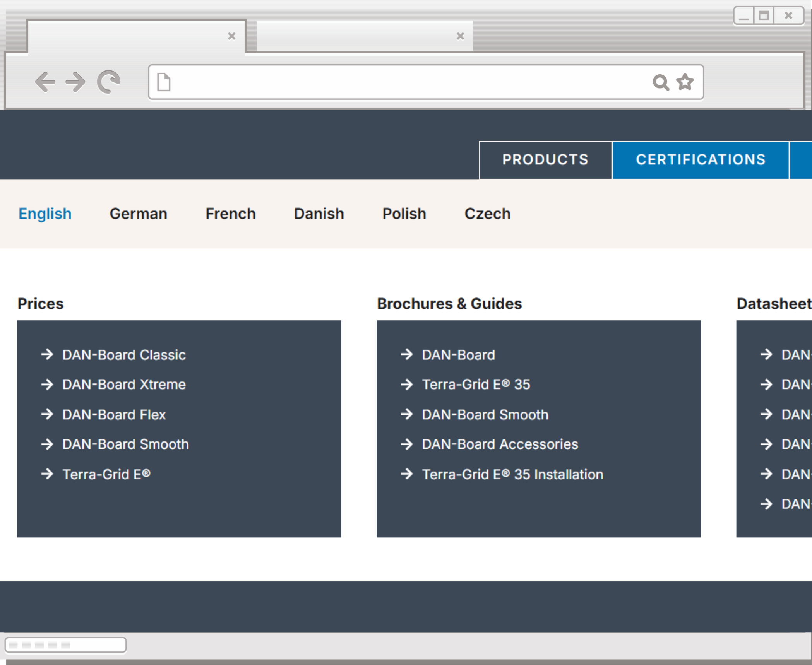
Task: Click first arrow icon in Datasheets list
Action: [x=766, y=354]
